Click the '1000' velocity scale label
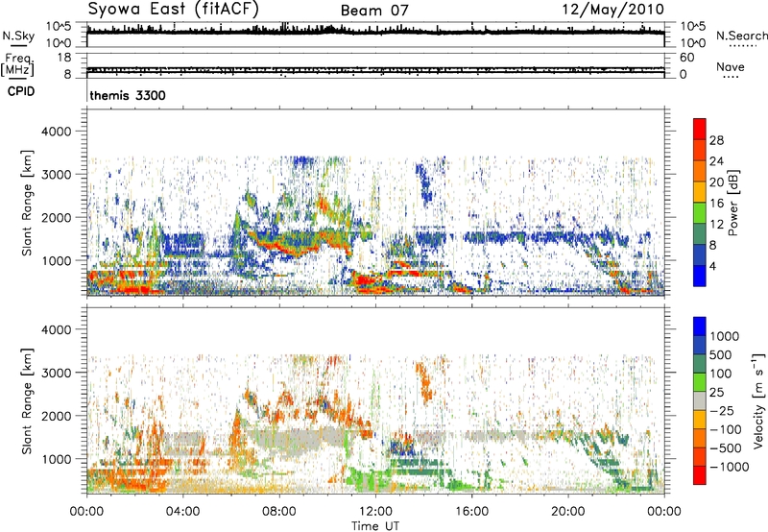Image resolution: width=768 pixels, height=532 pixels. click(x=724, y=336)
